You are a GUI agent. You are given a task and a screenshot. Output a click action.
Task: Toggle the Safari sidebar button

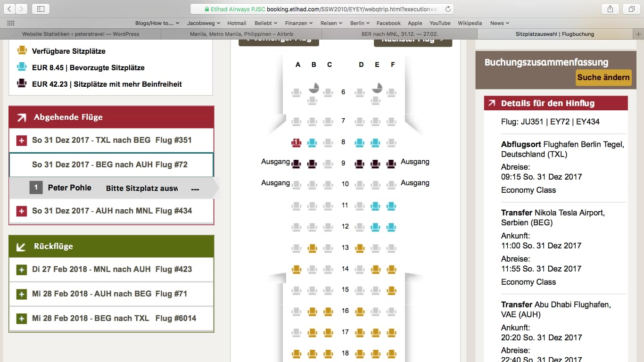pyautogui.click(x=41, y=9)
